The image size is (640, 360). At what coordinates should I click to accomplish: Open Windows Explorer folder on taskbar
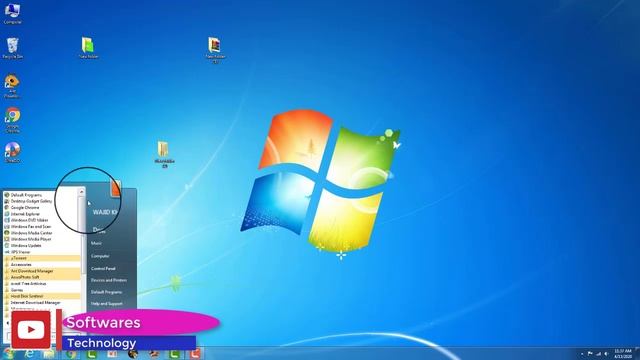click(49, 353)
